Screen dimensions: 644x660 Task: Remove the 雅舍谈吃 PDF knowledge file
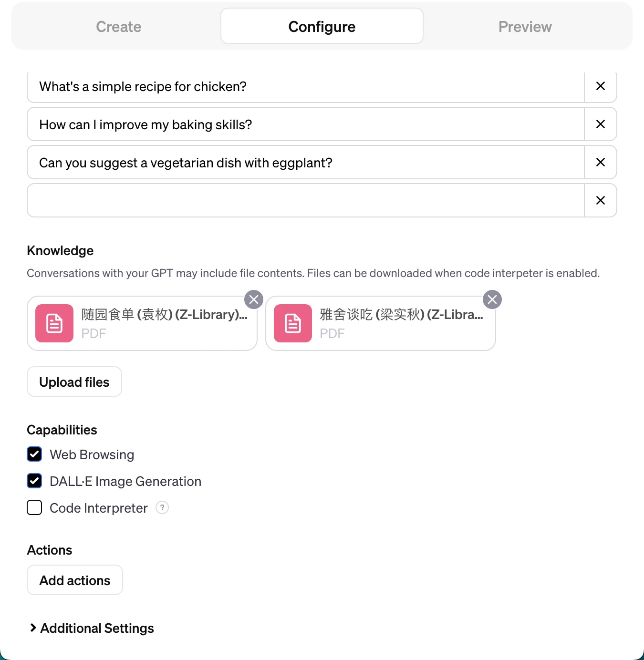click(492, 299)
